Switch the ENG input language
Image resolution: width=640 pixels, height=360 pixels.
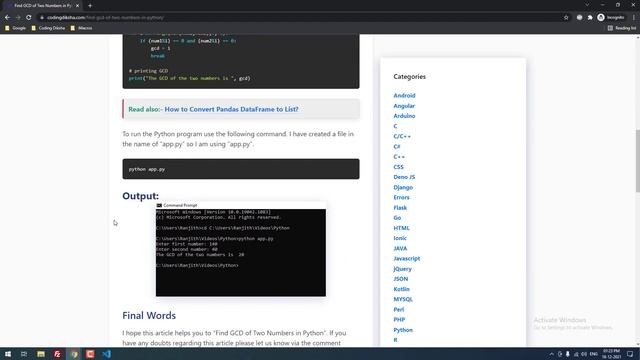pyautogui.click(x=594, y=354)
